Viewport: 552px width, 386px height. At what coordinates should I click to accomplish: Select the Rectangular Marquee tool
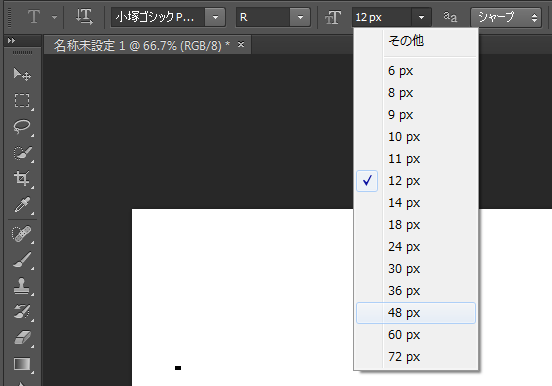pyautogui.click(x=22, y=100)
